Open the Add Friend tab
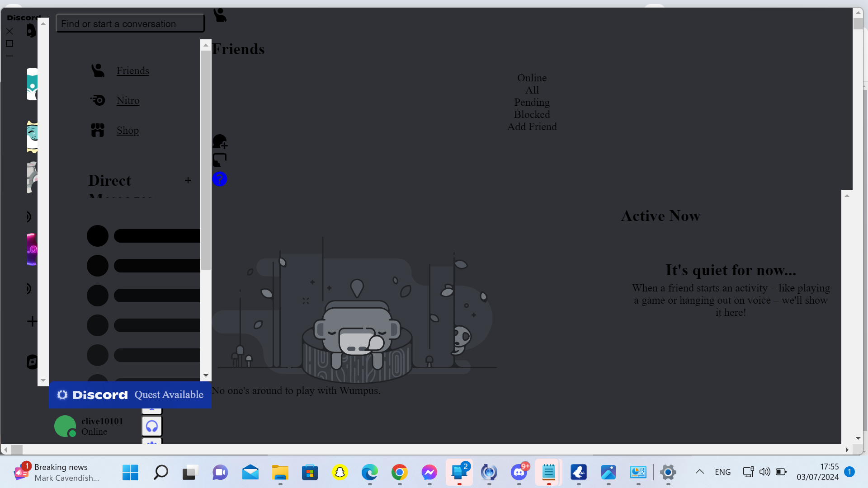 532,127
